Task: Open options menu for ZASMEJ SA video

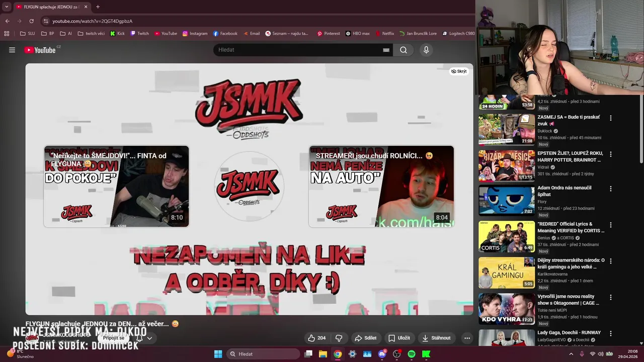Action: 611,118
